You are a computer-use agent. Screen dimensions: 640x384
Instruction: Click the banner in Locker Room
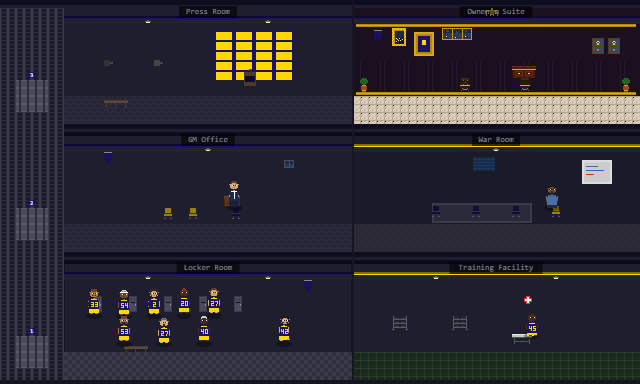point(308,285)
